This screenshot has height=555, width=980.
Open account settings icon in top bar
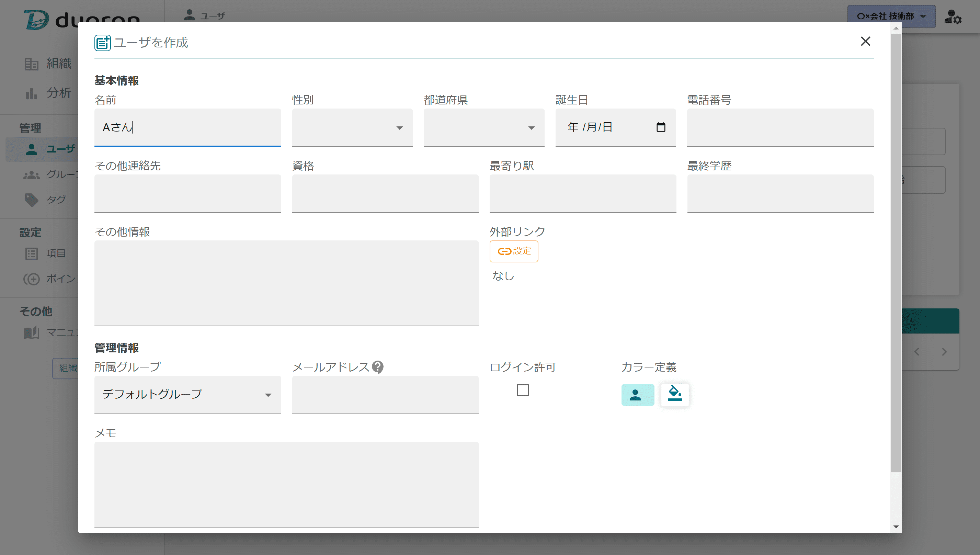point(953,17)
